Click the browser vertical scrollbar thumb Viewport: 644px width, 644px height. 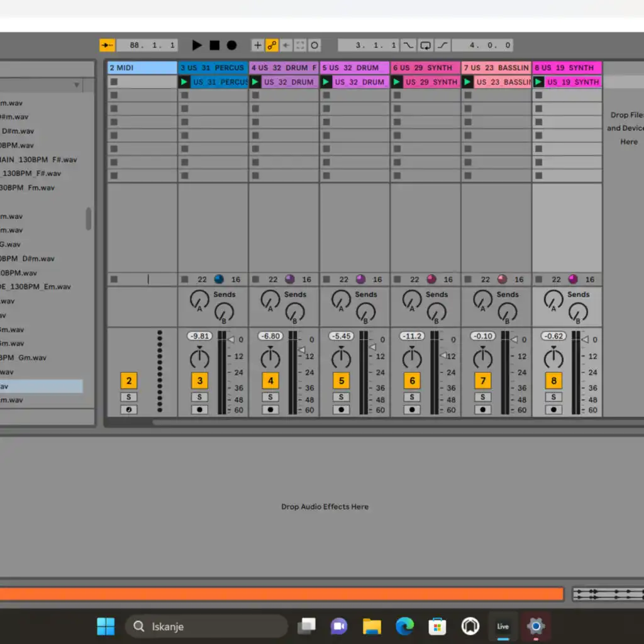pyautogui.click(x=88, y=219)
